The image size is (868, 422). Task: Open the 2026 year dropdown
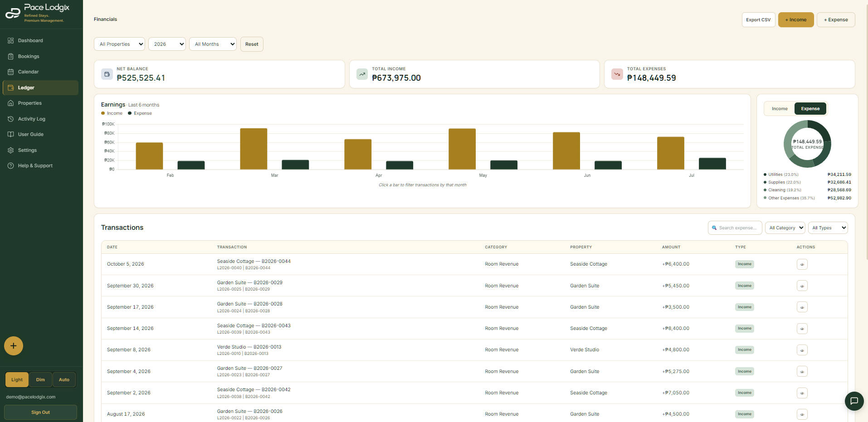coord(167,44)
